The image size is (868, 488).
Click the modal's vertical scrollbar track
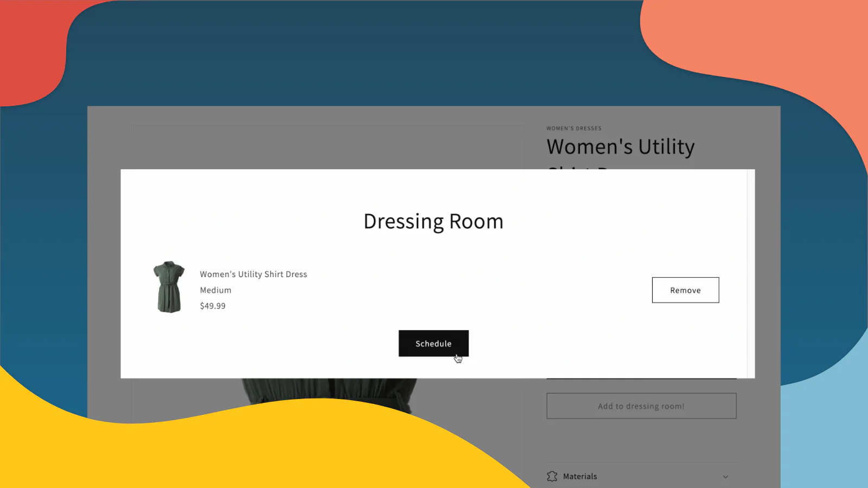click(751, 274)
